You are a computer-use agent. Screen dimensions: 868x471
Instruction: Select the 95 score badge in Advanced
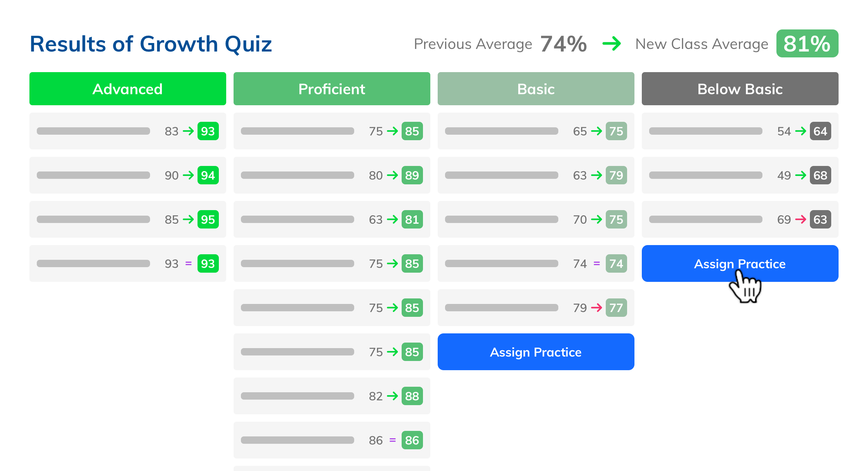pyautogui.click(x=208, y=219)
